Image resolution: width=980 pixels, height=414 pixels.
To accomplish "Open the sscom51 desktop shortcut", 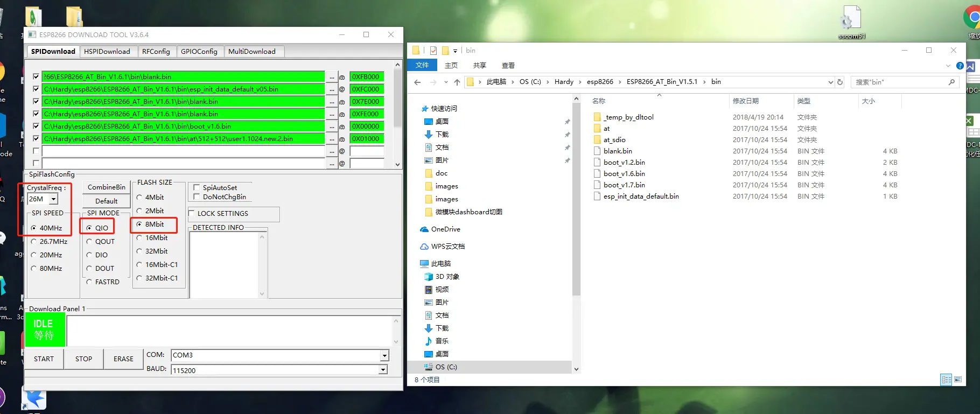I will pyautogui.click(x=851, y=23).
